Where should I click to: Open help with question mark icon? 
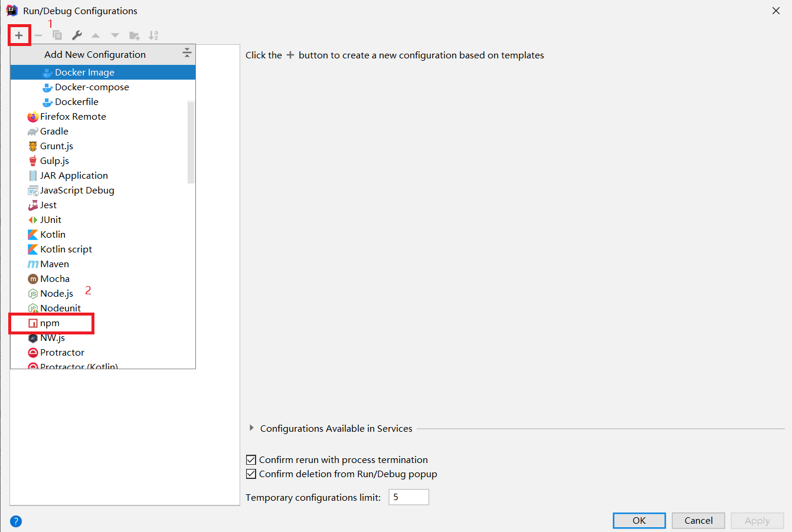point(16,521)
